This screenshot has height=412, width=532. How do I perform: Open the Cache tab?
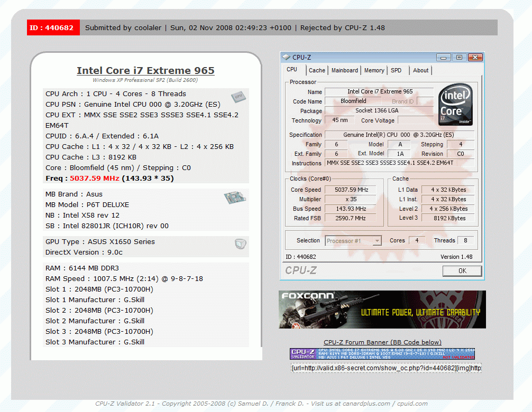[317, 70]
